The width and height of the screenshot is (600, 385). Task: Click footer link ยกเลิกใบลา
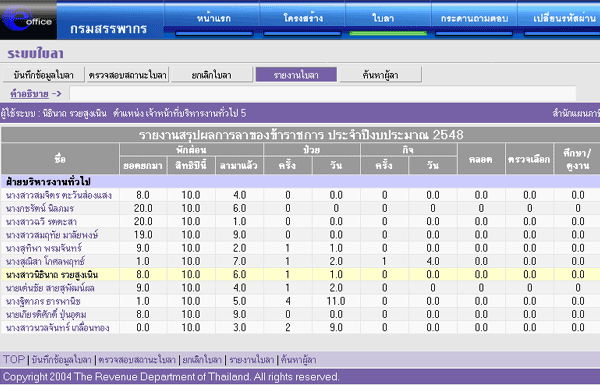click(x=202, y=360)
